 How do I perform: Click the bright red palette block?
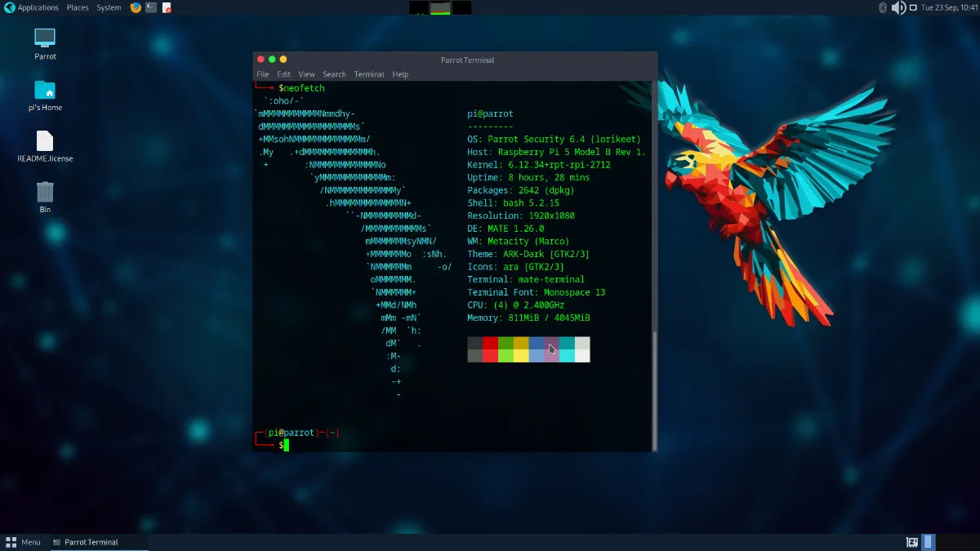(x=490, y=356)
